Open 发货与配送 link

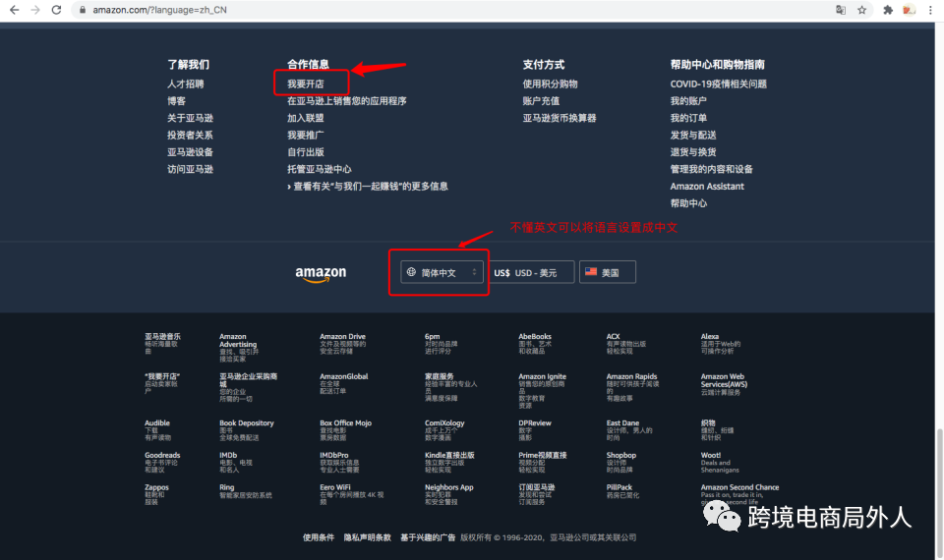click(x=693, y=135)
